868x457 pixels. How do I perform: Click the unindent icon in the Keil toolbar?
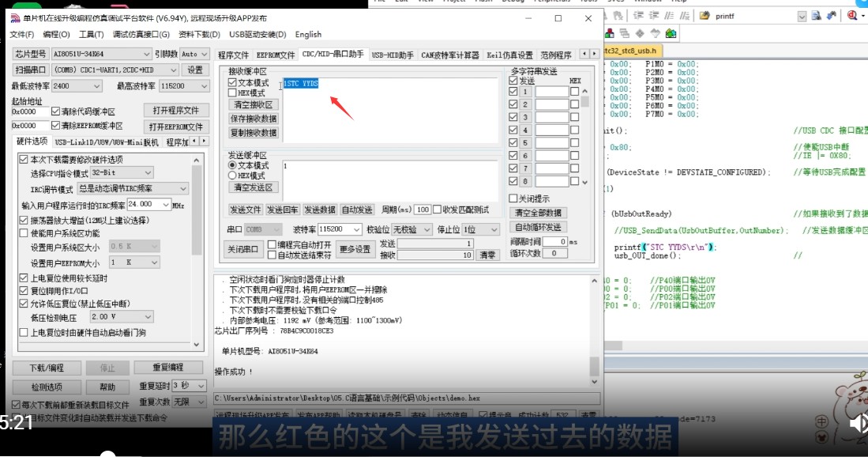click(655, 15)
